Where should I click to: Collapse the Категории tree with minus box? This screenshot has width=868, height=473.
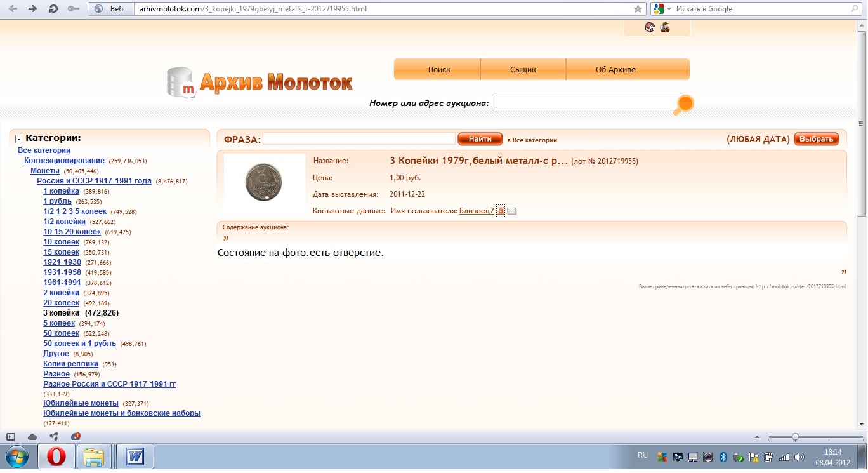tap(19, 138)
